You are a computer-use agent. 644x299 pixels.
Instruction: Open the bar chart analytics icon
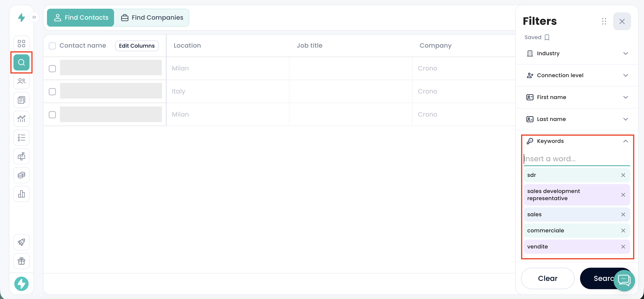(21, 194)
